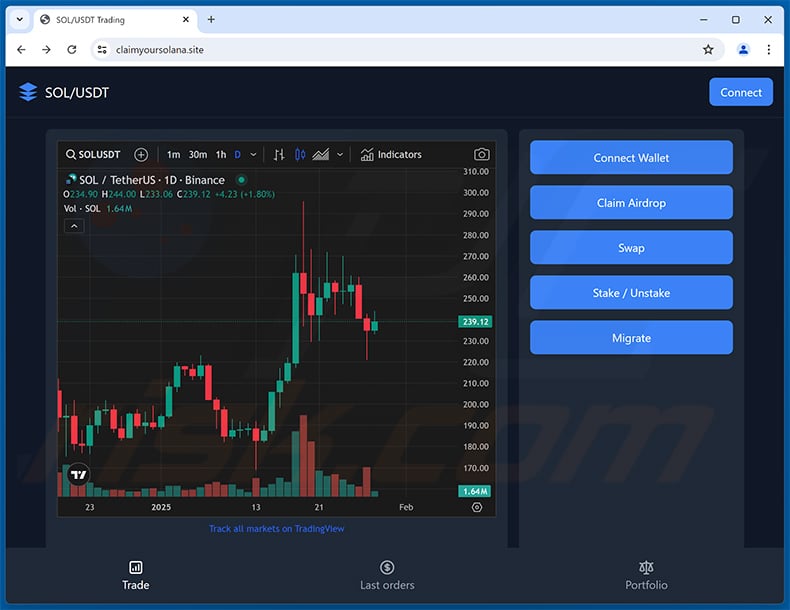Image resolution: width=790 pixels, height=610 pixels.
Task: Select the SOL/USDT Trading browser tab
Action: (116, 20)
